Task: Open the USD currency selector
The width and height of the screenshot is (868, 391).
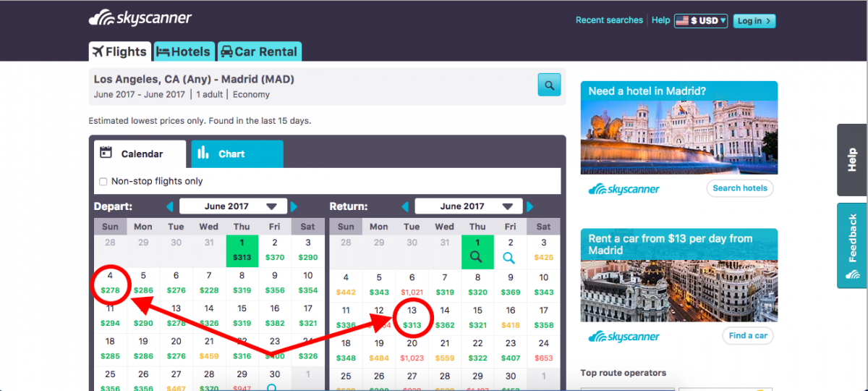Action: [700, 21]
